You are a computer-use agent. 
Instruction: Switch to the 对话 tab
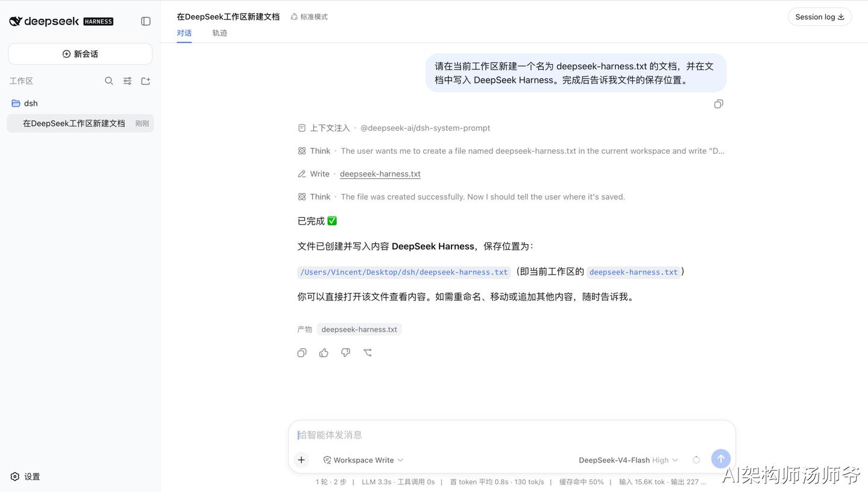(184, 33)
